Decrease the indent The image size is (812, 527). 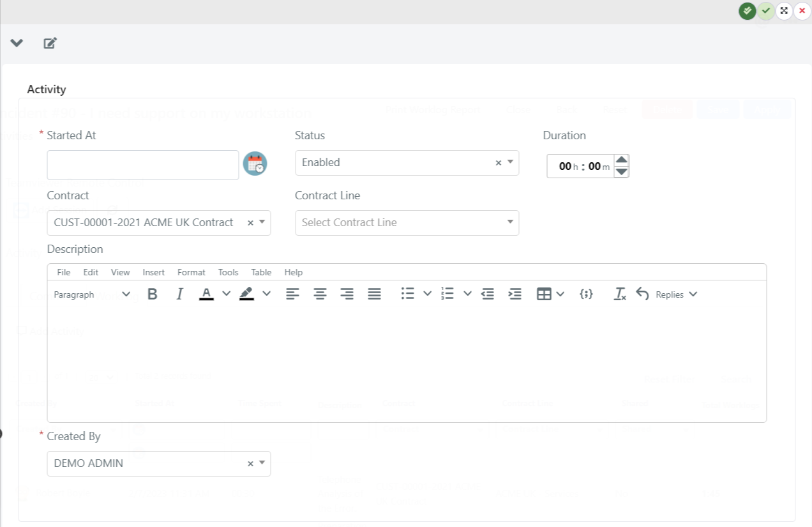(488, 294)
